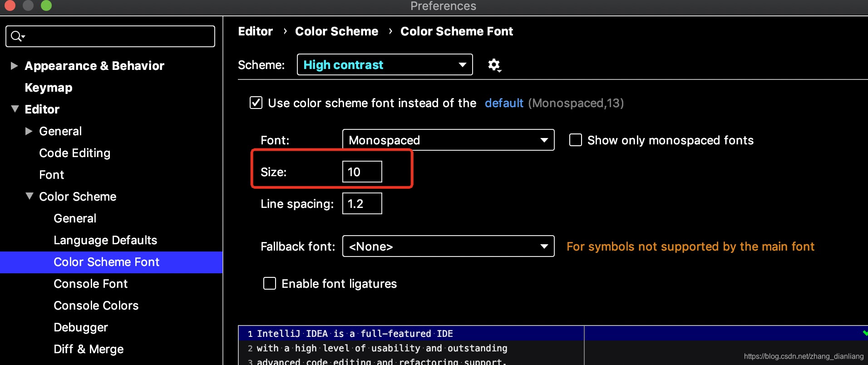The width and height of the screenshot is (868, 365).
Task: Collapse the Editor tree section
Action: point(15,109)
